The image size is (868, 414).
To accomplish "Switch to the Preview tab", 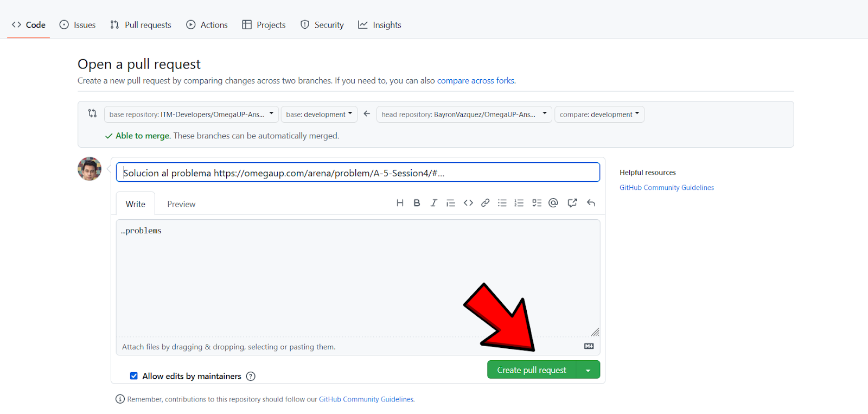I will (181, 204).
